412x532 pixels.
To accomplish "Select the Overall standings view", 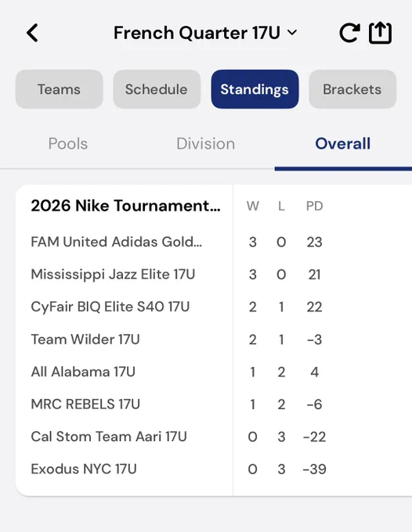I will pos(343,143).
